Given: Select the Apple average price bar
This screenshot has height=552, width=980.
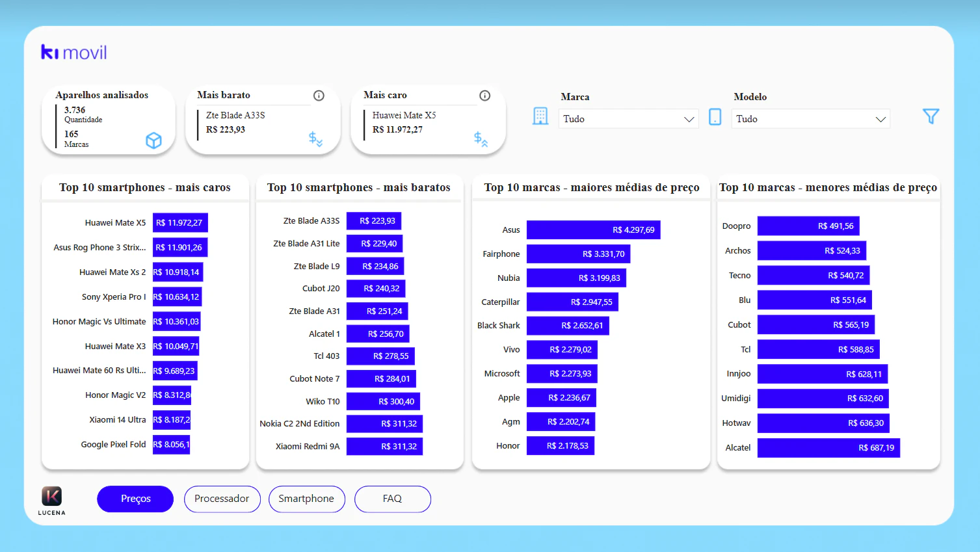Looking at the screenshot, I should pos(562,397).
